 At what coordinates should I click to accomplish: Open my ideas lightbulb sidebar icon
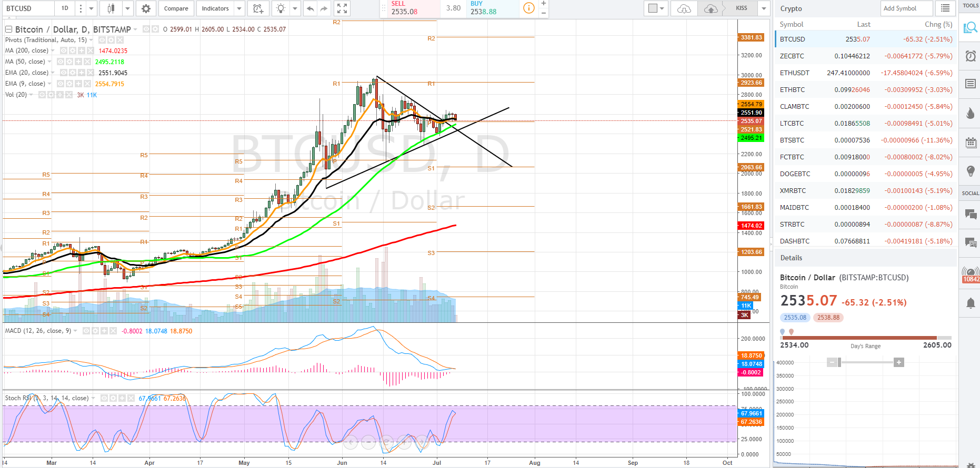971,171
